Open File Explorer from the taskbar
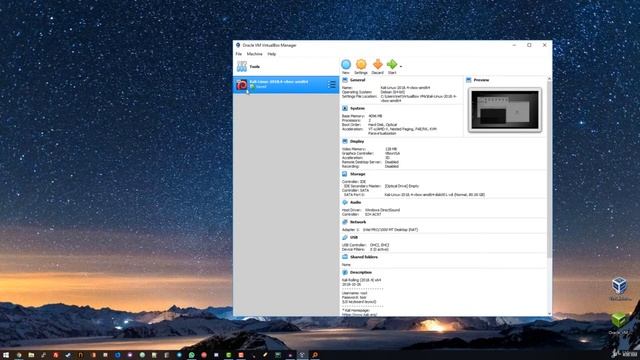The image size is (640, 360). tap(31, 355)
